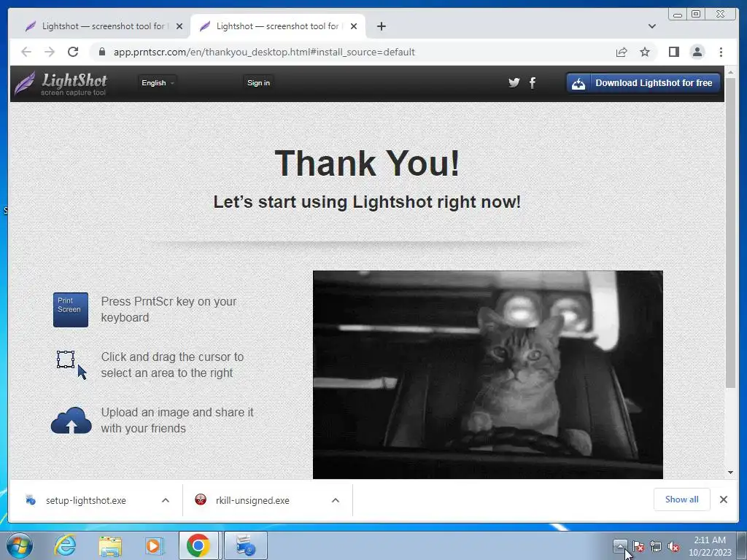Click Show all downloads button

(x=682, y=499)
